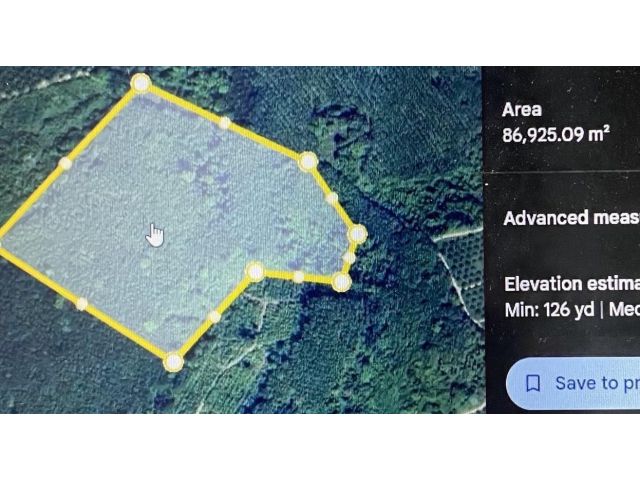
Task: Click midpoint handle on the southwest bottom edge
Action: point(82,304)
